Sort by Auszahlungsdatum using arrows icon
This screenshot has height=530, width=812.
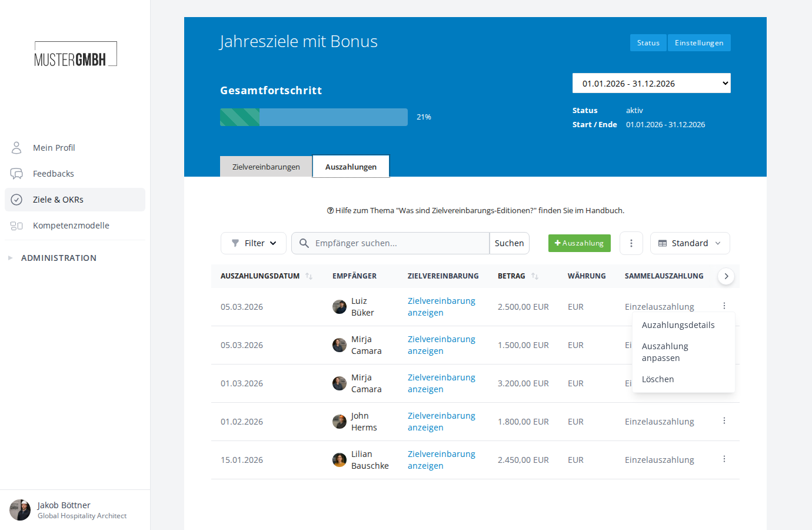tap(309, 276)
